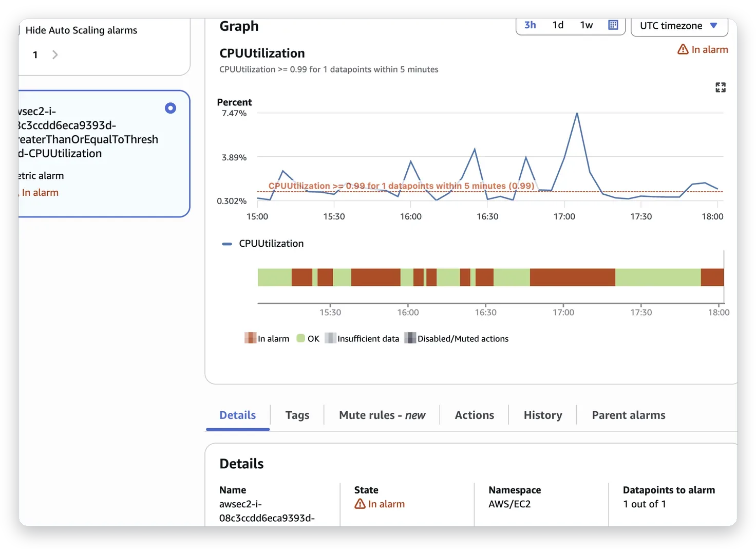This screenshot has height=549, width=756.
Task: Click the CPUUtilization series legend marker
Action: pyautogui.click(x=226, y=244)
